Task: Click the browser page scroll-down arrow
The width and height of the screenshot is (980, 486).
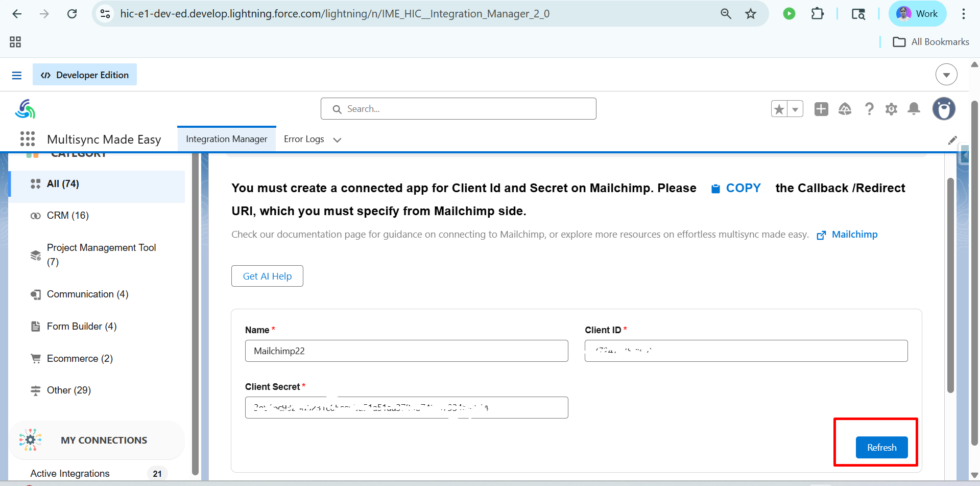Action: coord(974,475)
